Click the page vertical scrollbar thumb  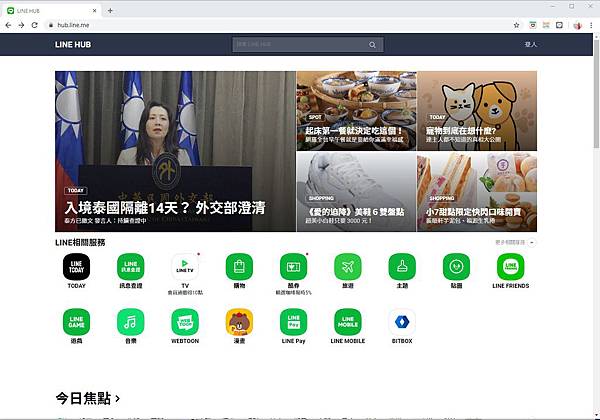click(x=596, y=93)
